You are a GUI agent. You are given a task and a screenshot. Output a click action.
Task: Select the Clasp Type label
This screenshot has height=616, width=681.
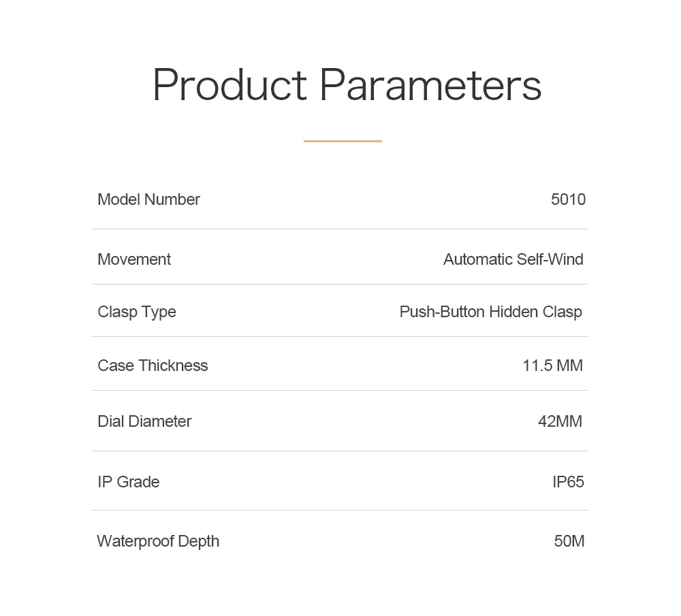point(137,312)
